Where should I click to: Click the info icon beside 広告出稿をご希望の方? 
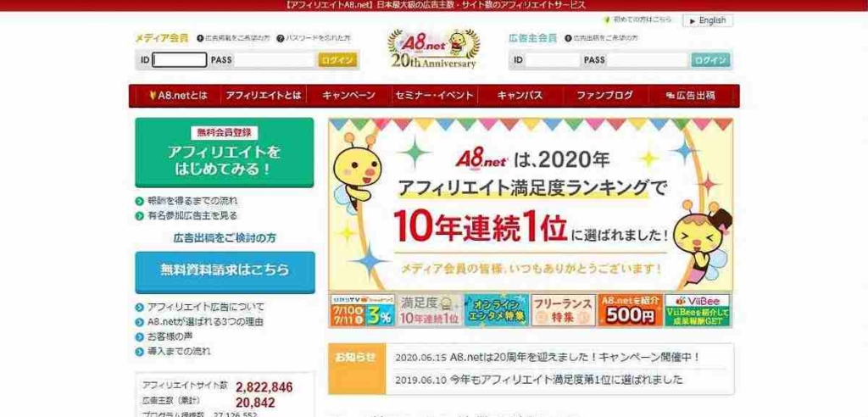tap(568, 38)
